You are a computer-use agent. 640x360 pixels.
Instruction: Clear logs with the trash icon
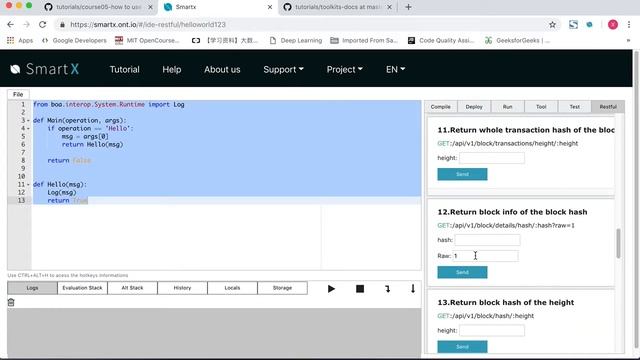(x=11, y=302)
